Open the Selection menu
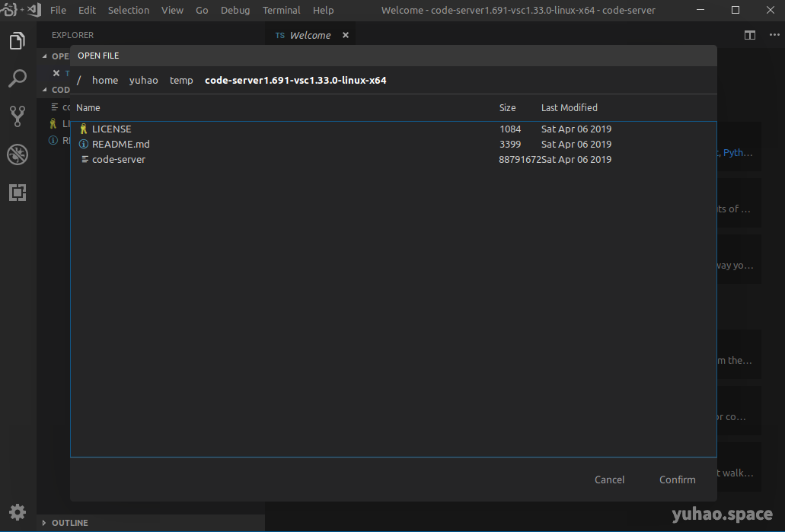The width and height of the screenshot is (785, 532). tap(129, 10)
